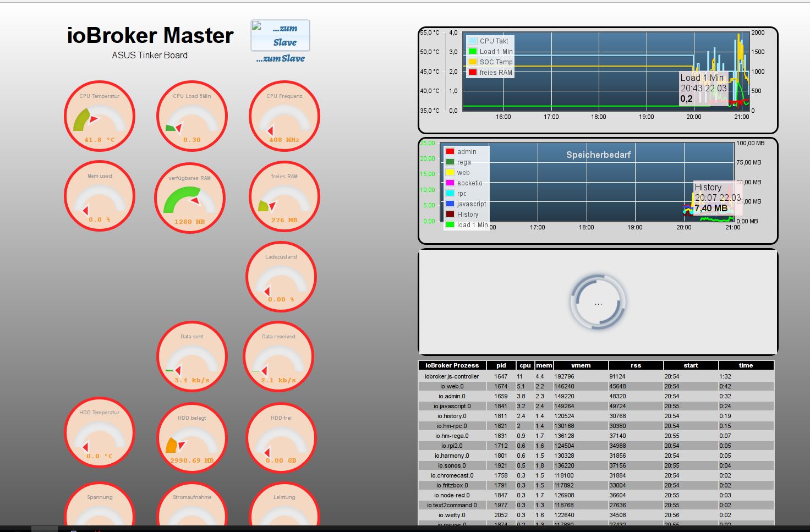Click the 'ioBroker Master' page heading
Screen dimensions: 810x532
(x=150, y=36)
